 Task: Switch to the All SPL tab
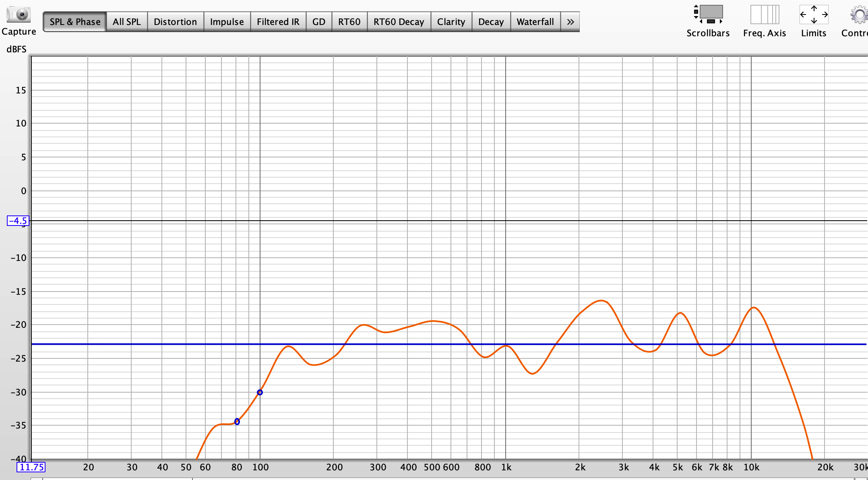(127, 22)
